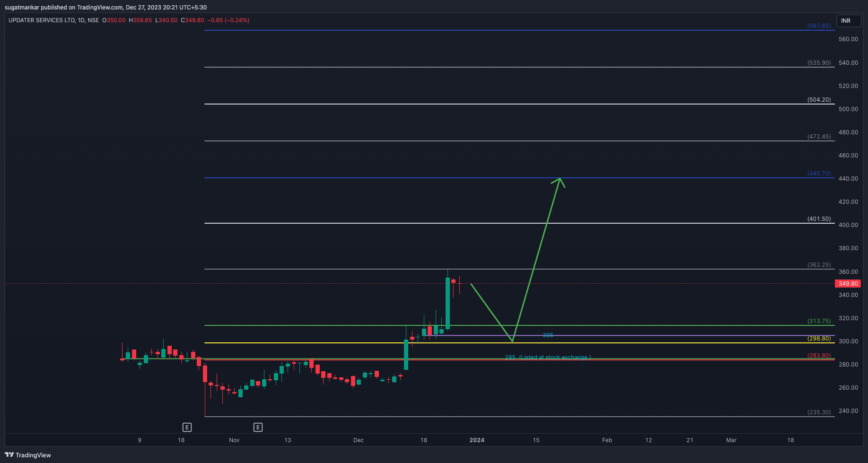The width and height of the screenshot is (868, 463).
Task: Click the 560.00 price scale value
Action: [x=848, y=39]
